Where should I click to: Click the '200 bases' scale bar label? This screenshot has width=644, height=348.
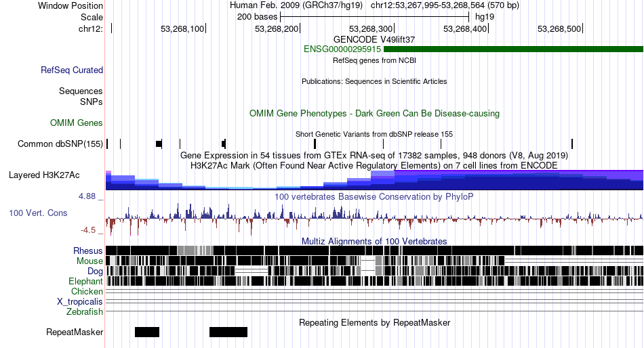coord(257,17)
